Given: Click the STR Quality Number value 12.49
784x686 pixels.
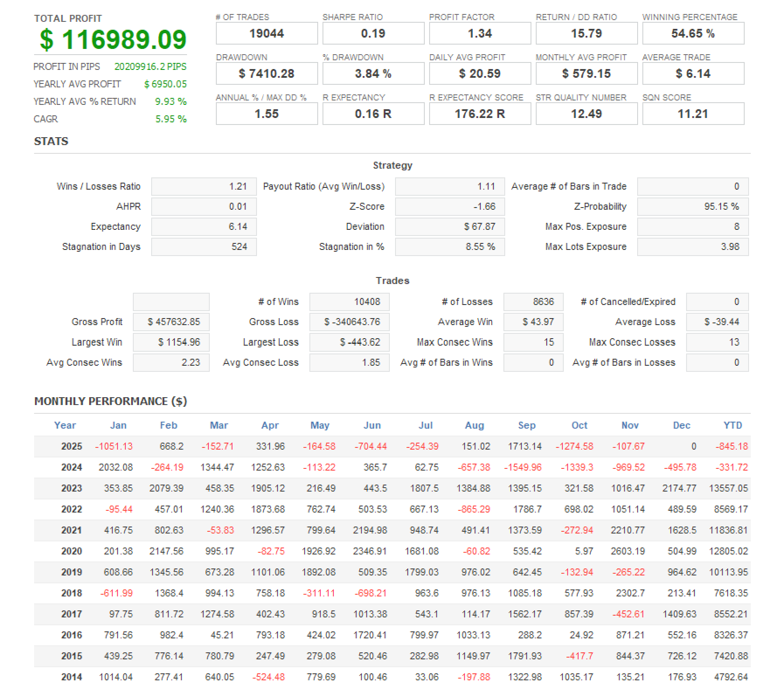Looking at the screenshot, I should (x=586, y=114).
